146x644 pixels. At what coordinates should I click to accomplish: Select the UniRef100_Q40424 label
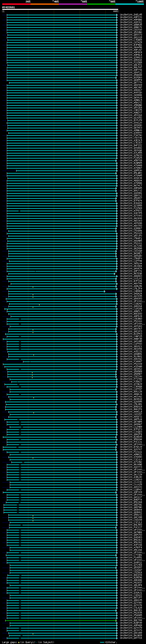tap(131, 294)
